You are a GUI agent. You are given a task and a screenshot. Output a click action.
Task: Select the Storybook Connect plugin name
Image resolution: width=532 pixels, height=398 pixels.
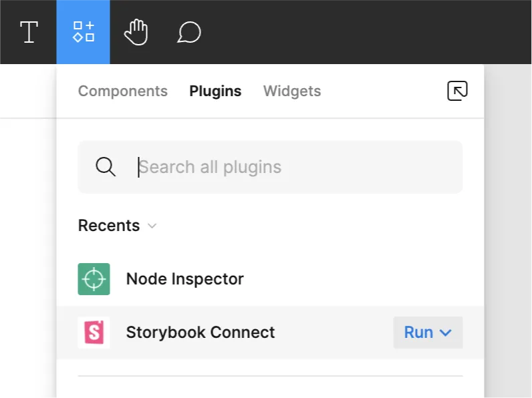(x=201, y=333)
